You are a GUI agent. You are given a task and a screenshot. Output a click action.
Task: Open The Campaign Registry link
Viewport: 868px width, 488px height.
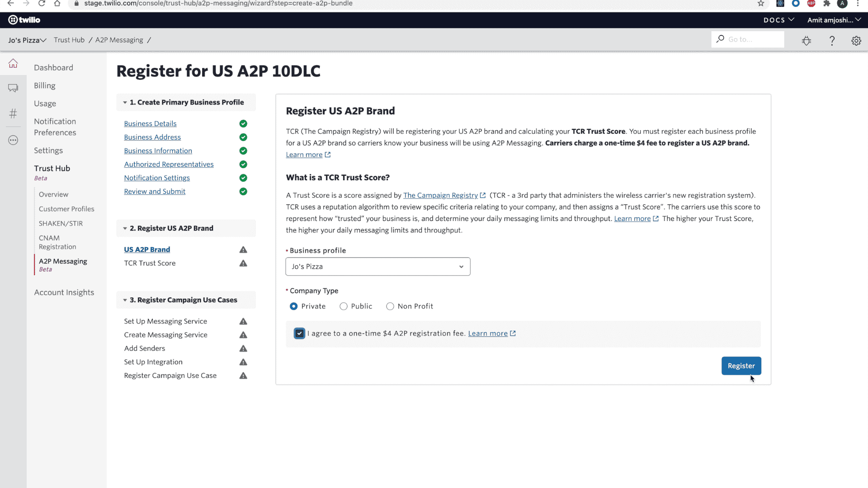click(440, 195)
